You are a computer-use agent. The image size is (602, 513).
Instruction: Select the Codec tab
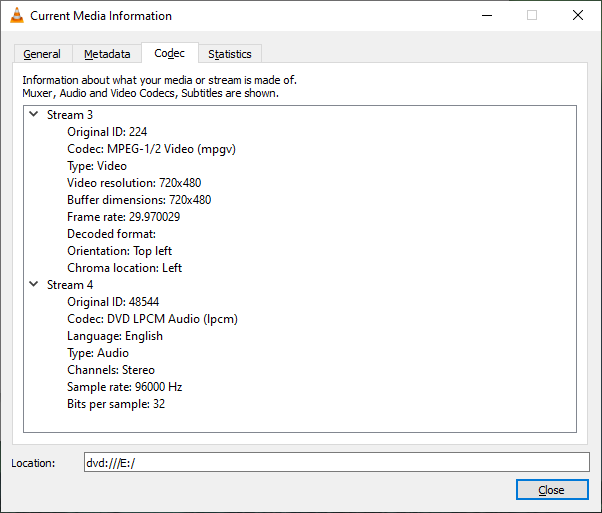pos(169,53)
